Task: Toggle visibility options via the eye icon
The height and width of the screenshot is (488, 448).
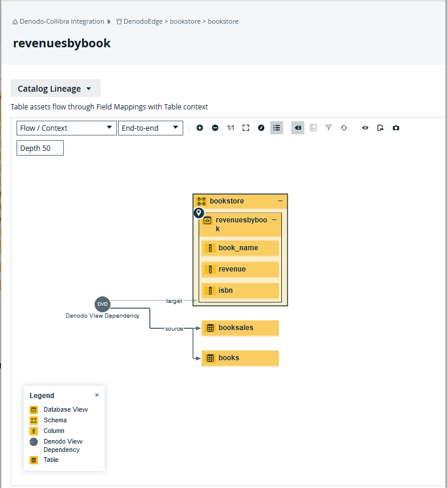Action: tap(365, 128)
